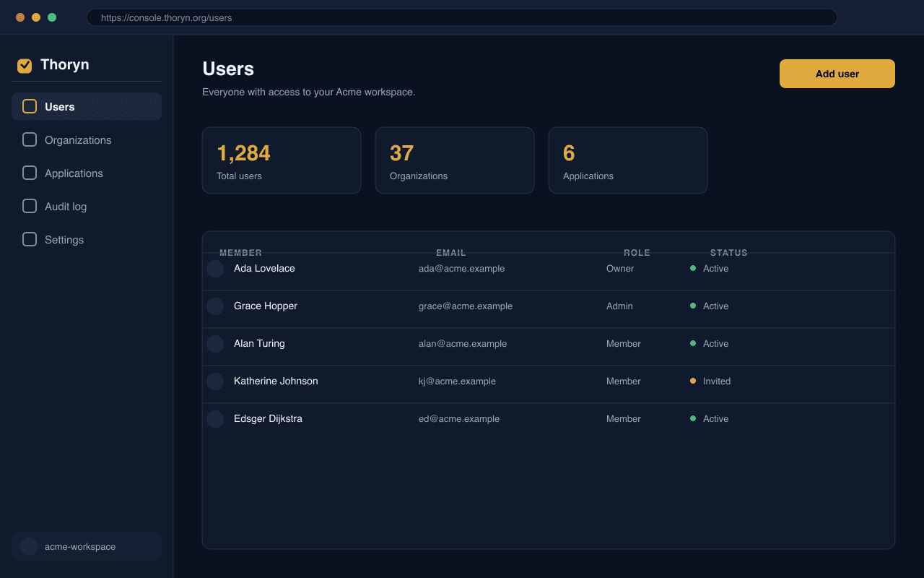Click the Add user button
This screenshot has width=924, height=578.
837,74
